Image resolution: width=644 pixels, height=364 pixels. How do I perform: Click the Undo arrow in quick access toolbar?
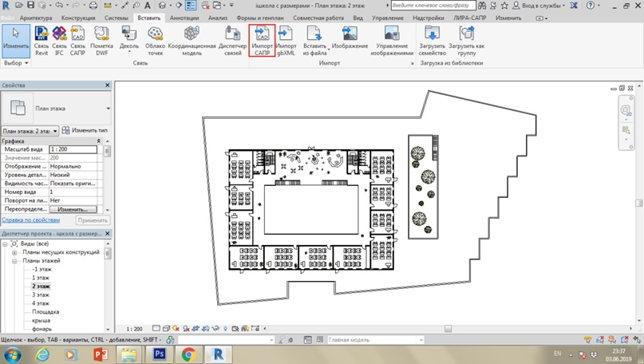pyautogui.click(x=58, y=6)
